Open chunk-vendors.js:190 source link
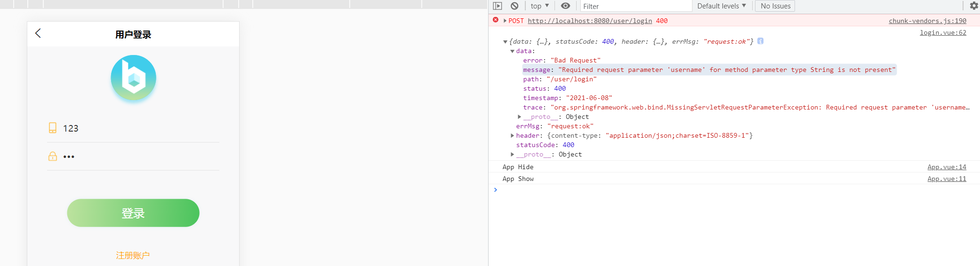 927,21
